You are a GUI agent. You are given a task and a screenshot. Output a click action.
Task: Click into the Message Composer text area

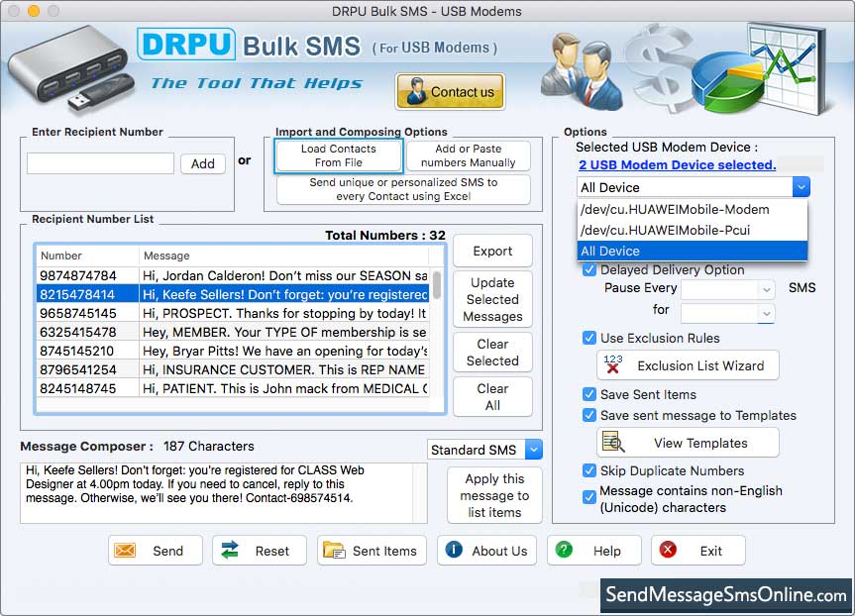[218, 493]
